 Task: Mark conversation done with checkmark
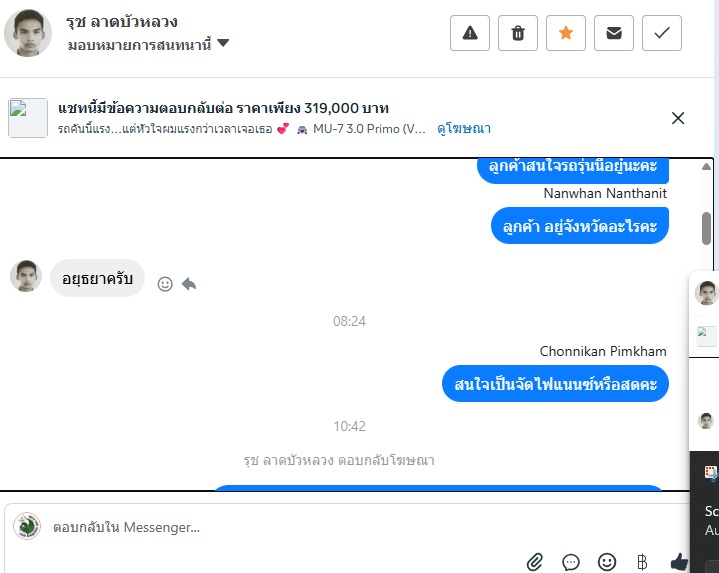(662, 33)
